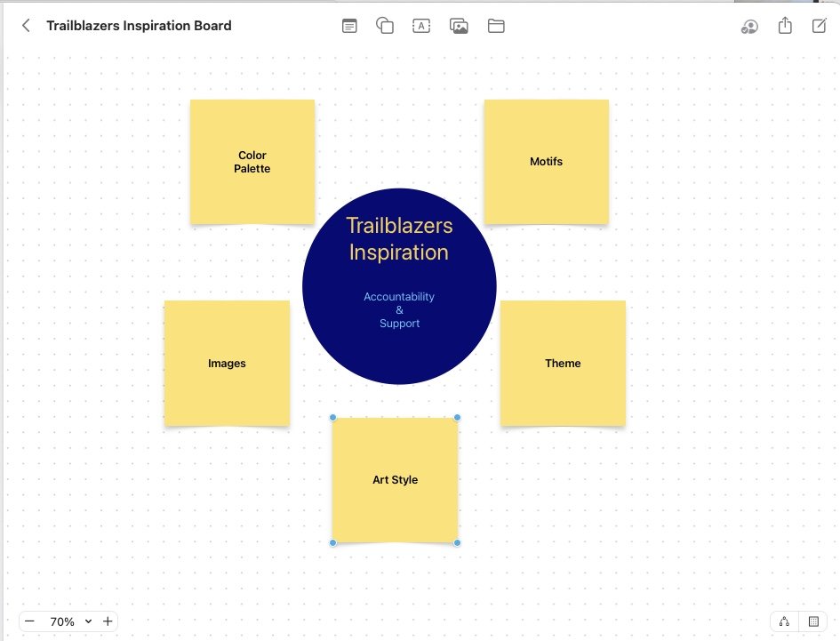Share the board with the share icon
The height and width of the screenshot is (641, 840).
click(x=785, y=25)
